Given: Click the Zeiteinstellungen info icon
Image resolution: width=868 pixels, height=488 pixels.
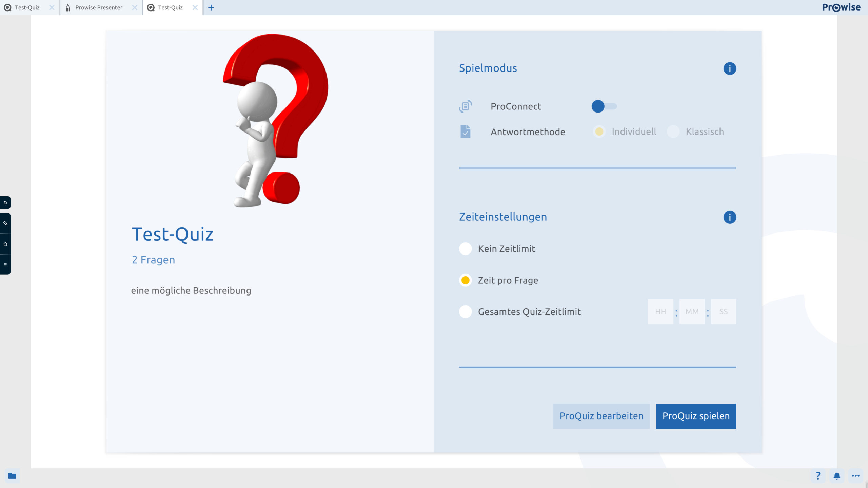Looking at the screenshot, I should (x=730, y=217).
